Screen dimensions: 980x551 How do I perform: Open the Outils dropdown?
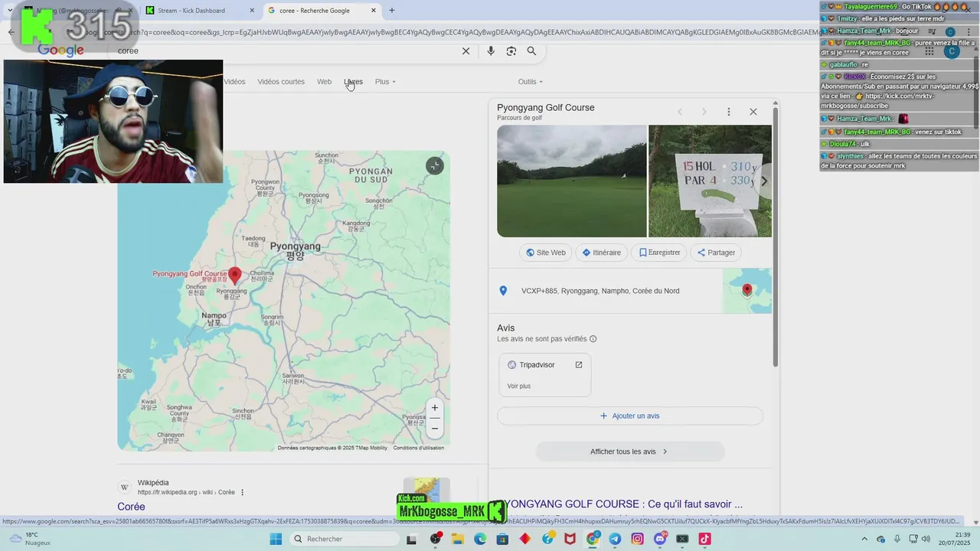tap(530, 82)
